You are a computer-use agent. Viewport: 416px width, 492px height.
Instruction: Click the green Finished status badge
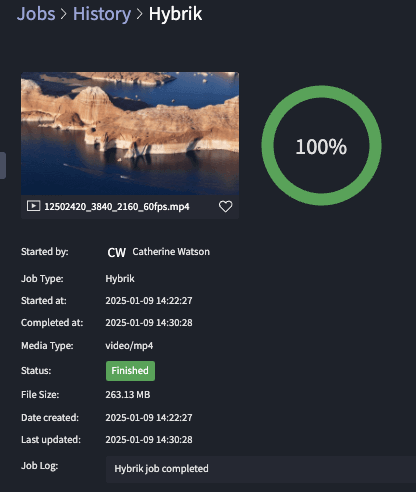point(130,371)
